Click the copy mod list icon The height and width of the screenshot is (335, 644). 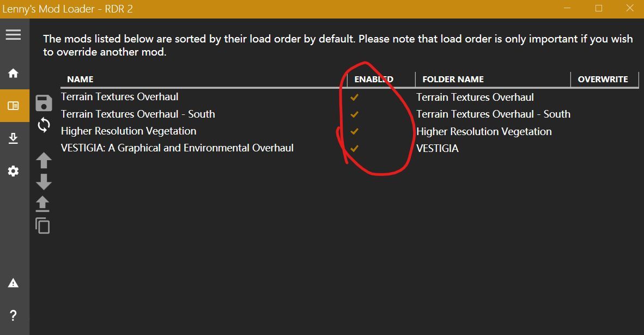click(42, 225)
